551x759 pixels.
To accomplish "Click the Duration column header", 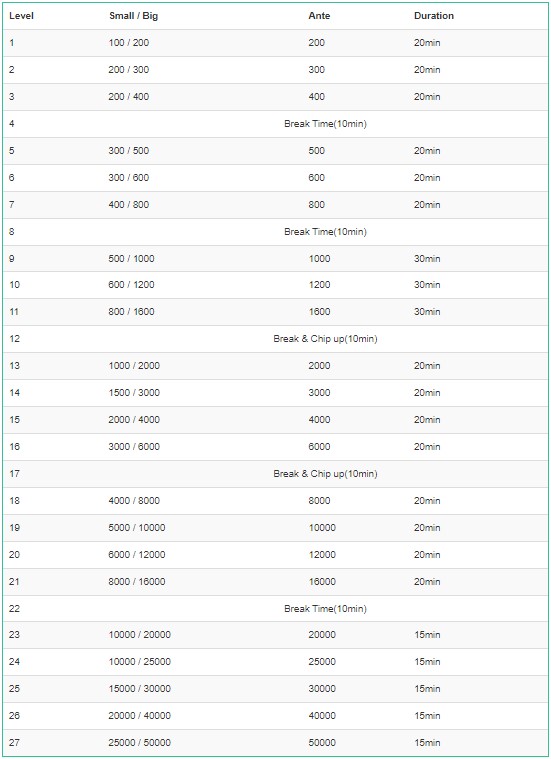I will tap(434, 15).
